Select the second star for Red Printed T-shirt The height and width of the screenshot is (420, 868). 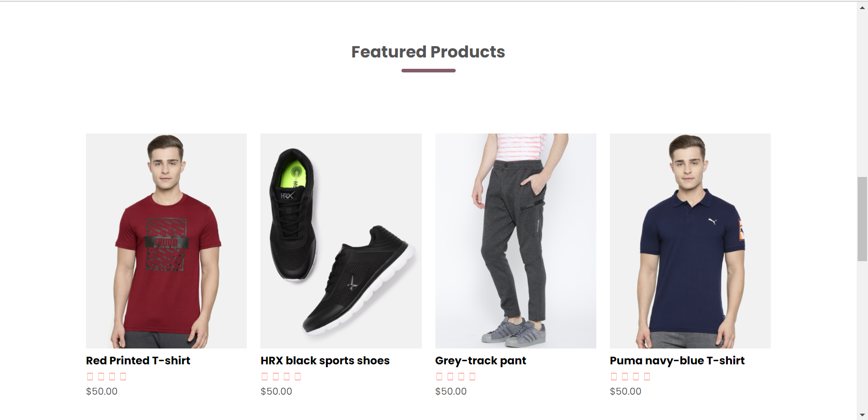pos(100,376)
